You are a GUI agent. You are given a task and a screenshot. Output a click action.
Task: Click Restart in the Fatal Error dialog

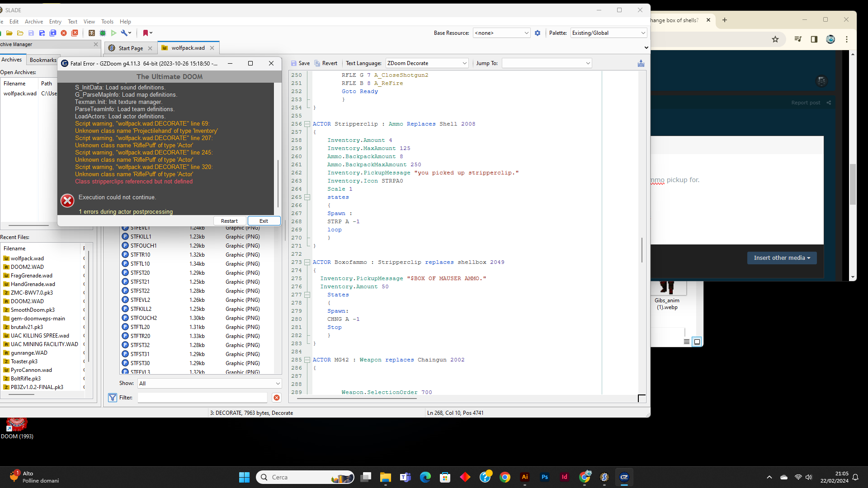(229, 221)
